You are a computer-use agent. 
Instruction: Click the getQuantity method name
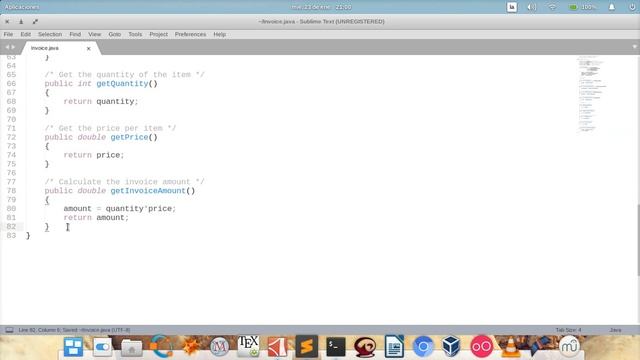coord(122,84)
